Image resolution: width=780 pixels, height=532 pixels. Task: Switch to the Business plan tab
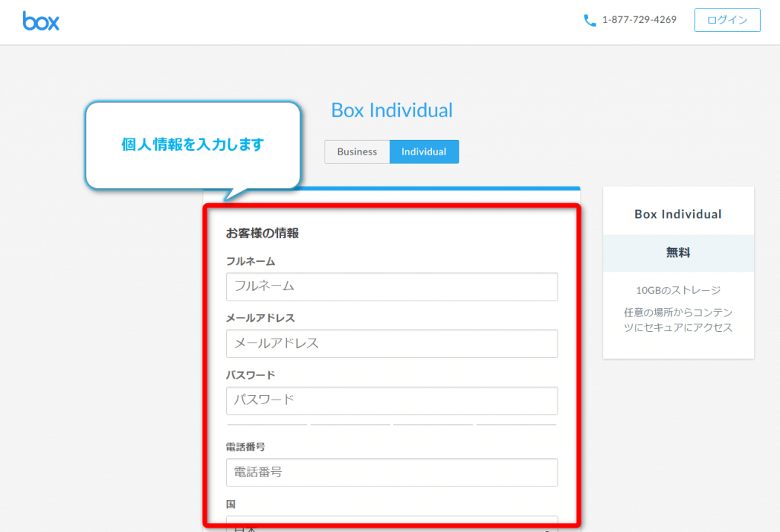[356, 151]
